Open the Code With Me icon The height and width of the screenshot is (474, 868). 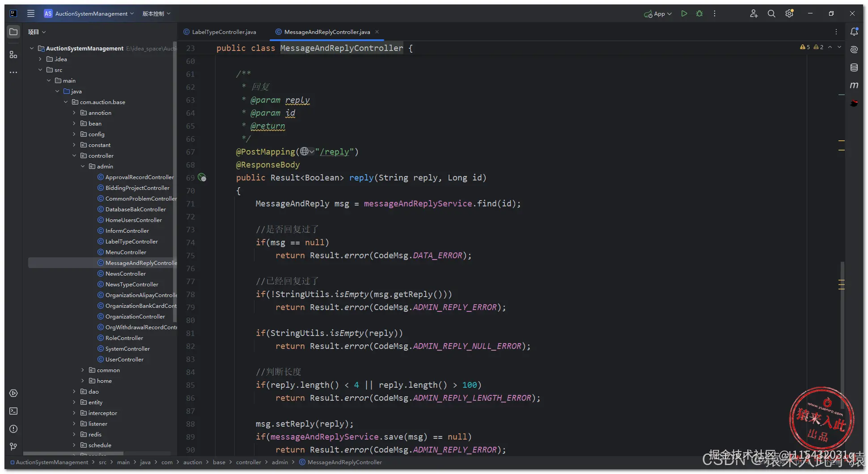point(754,13)
